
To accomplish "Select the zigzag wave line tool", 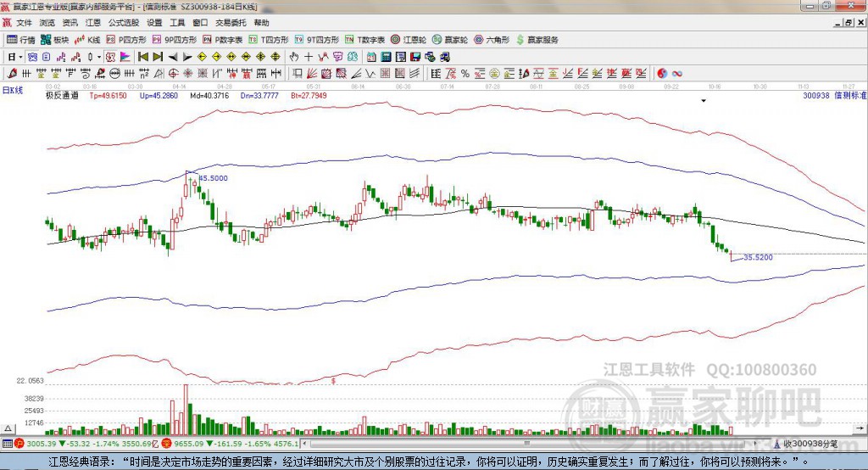I will 370,73.
